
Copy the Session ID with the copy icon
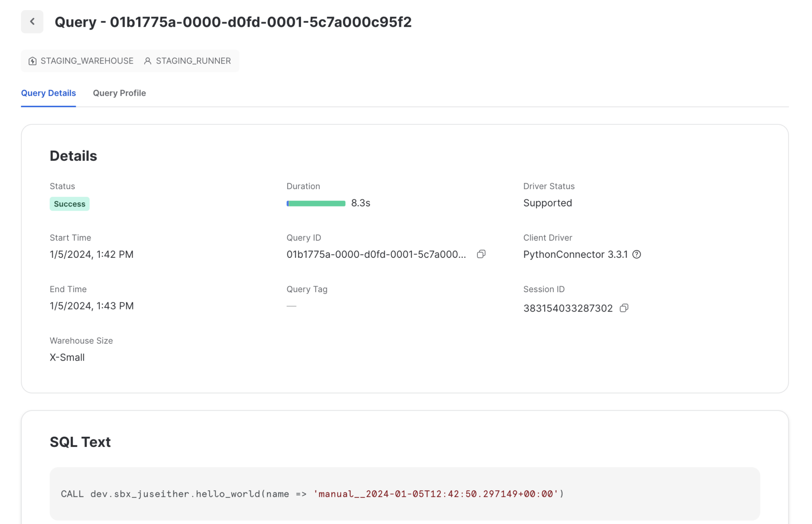tap(624, 308)
